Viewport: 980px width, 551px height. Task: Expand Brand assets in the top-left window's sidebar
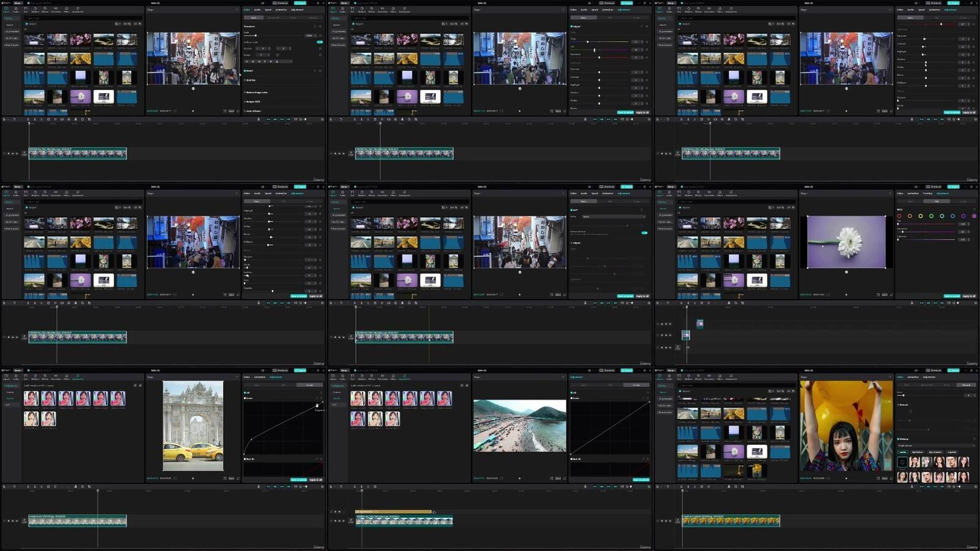click(x=12, y=45)
